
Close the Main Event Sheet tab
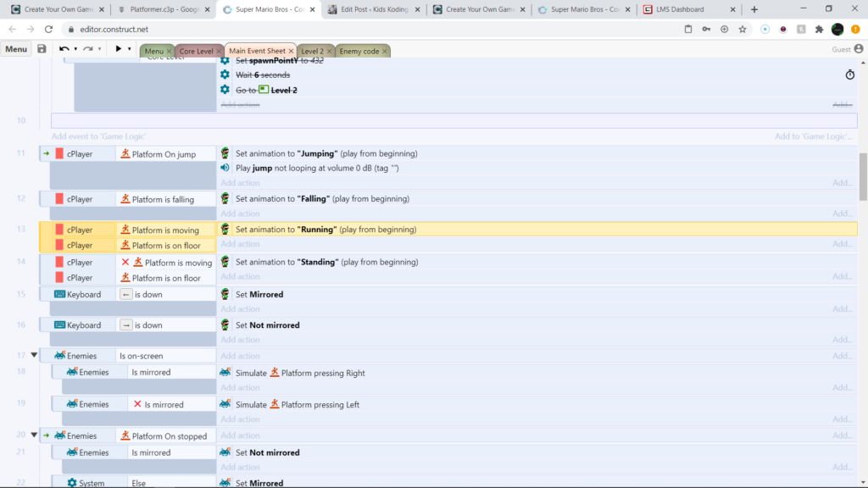click(x=292, y=51)
